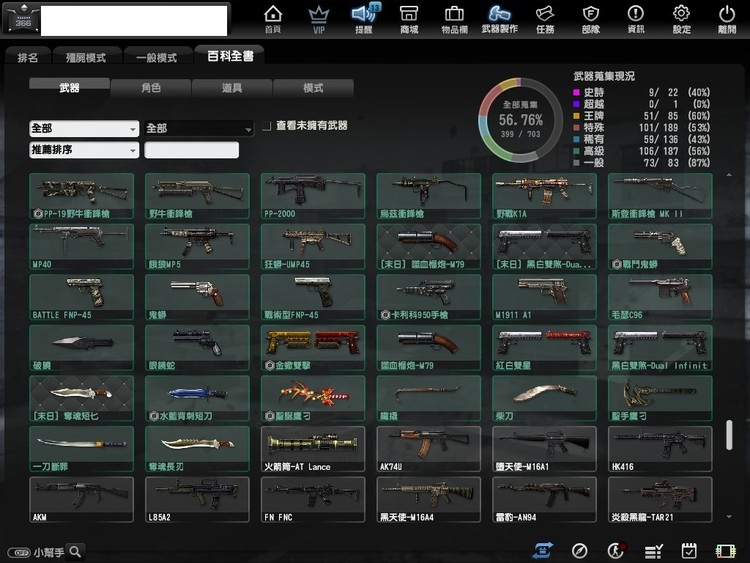The height and width of the screenshot is (563, 750).
Task: Click the calendar check icon in bottom bar
Action: tap(689, 551)
